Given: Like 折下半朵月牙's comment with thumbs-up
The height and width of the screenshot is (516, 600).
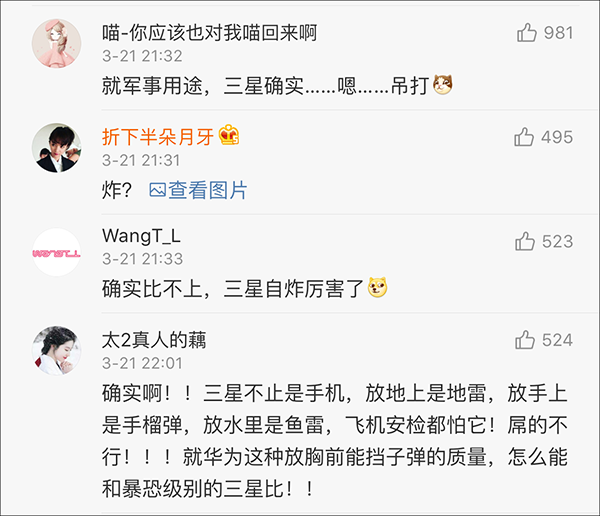Looking at the screenshot, I should (524, 137).
